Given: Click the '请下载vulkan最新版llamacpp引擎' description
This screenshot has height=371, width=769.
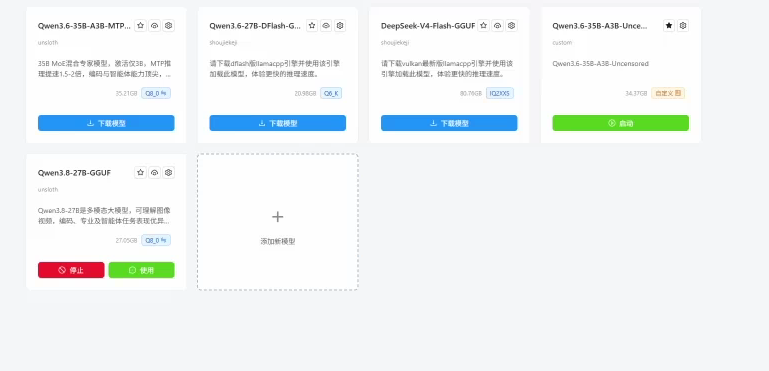Looking at the screenshot, I should click(x=447, y=69).
